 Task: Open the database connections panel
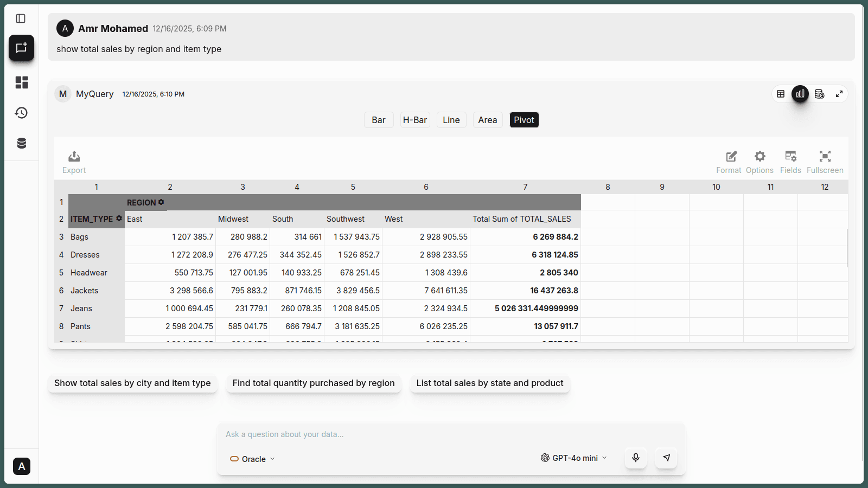pyautogui.click(x=21, y=143)
